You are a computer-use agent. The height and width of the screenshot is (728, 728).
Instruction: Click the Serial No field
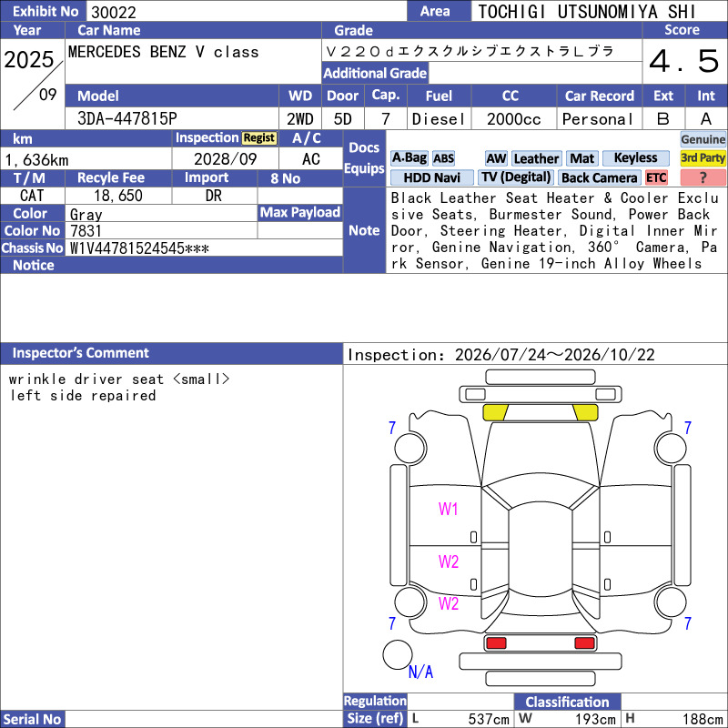pos(203,719)
